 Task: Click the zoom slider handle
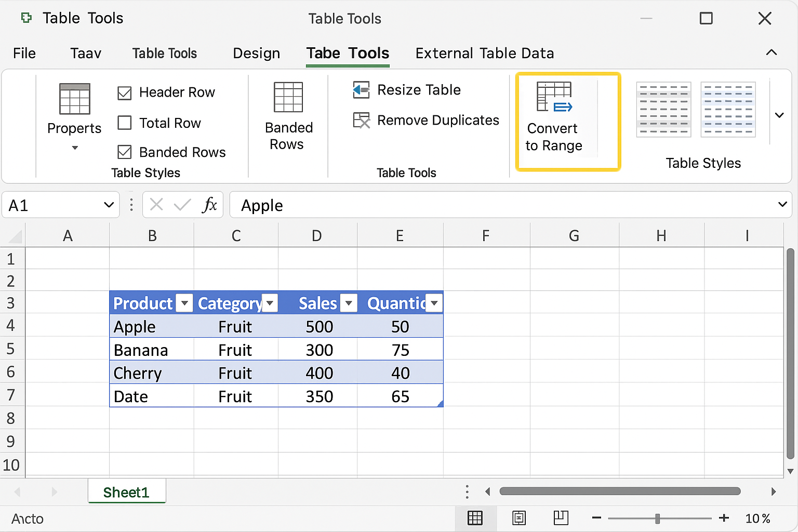pos(658,518)
